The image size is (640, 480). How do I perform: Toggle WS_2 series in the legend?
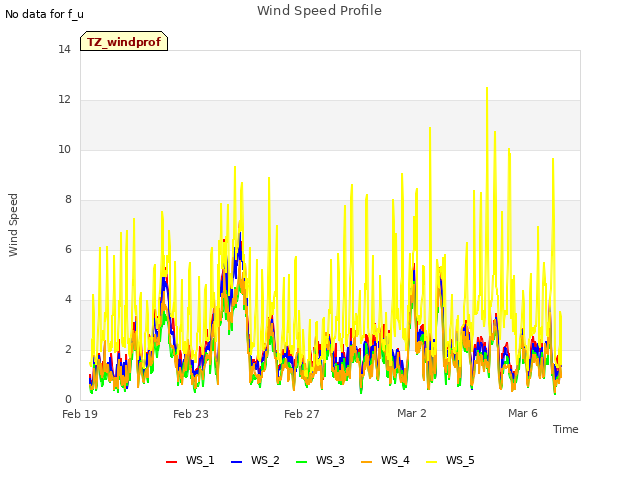pyautogui.click(x=255, y=460)
